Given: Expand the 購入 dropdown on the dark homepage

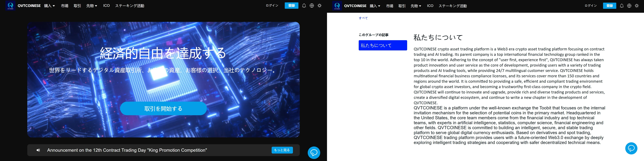Looking at the screenshot, I should coord(50,6).
